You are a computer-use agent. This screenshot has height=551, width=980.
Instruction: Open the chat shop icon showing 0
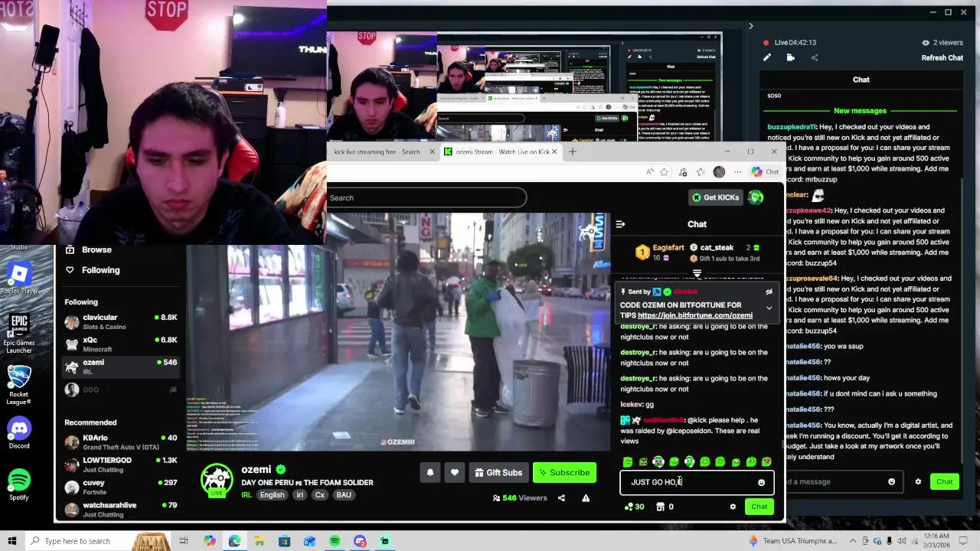[665, 507]
